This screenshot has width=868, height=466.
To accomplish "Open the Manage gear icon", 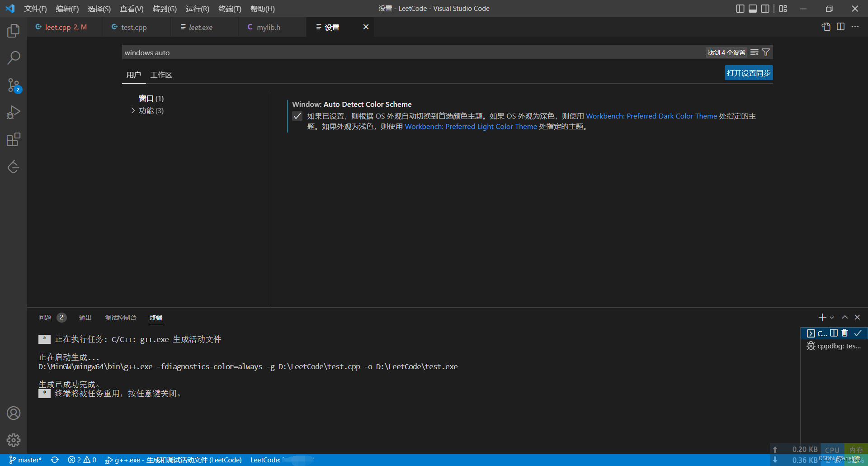I will (14, 440).
